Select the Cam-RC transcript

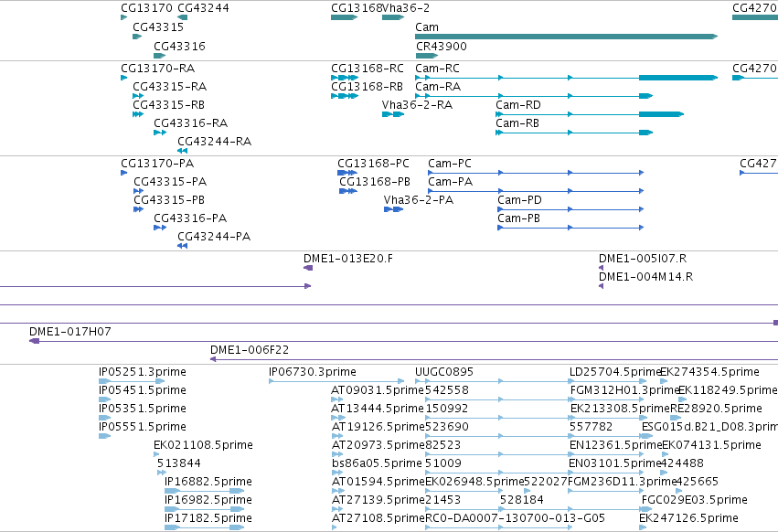[566, 78]
